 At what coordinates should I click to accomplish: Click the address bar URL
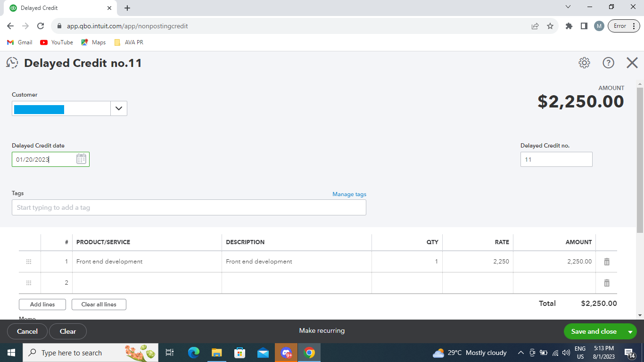pyautogui.click(x=127, y=26)
